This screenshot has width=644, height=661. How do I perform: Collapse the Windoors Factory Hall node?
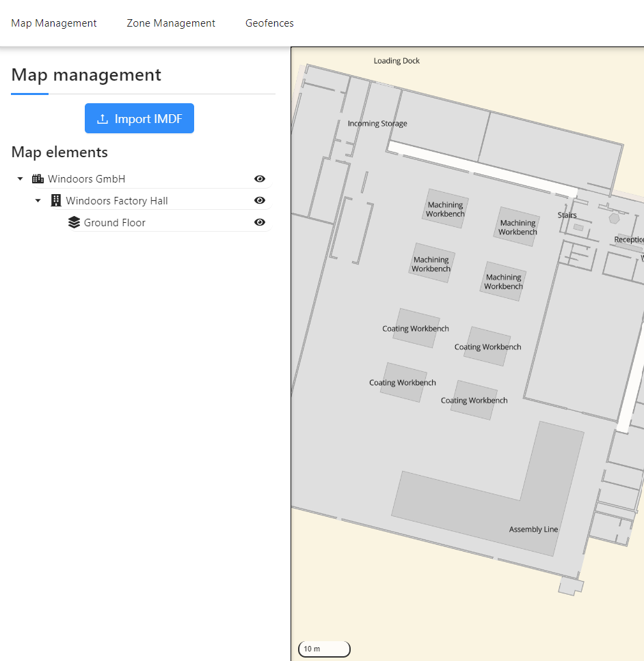pyautogui.click(x=38, y=201)
